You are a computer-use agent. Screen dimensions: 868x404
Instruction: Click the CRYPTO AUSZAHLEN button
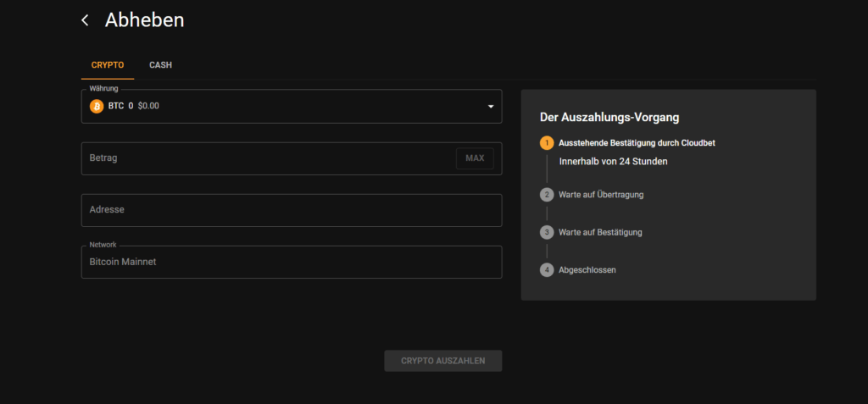coord(443,361)
